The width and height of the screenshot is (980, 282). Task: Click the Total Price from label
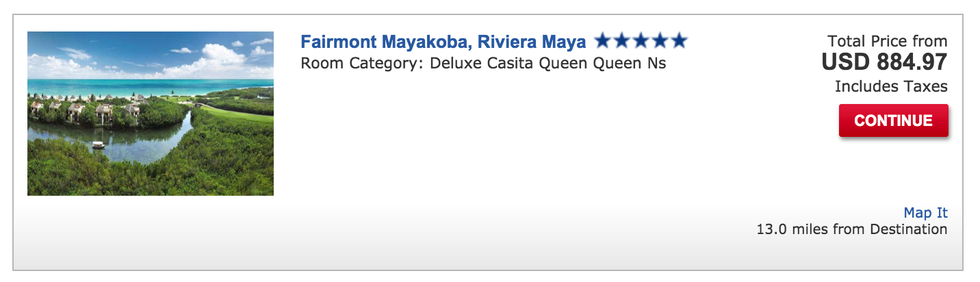tap(887, 41)
